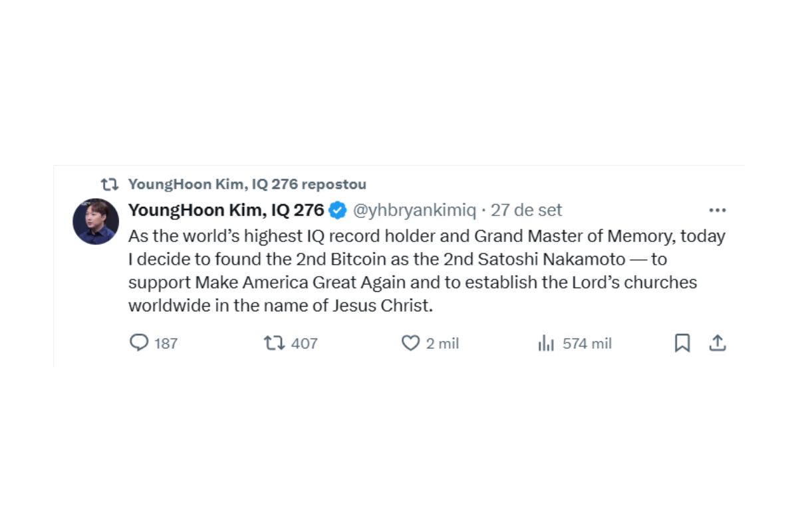798x532 pixels.
Task: Bookmark this tweet
Action: pyautogui.click(x=682, y=343)
